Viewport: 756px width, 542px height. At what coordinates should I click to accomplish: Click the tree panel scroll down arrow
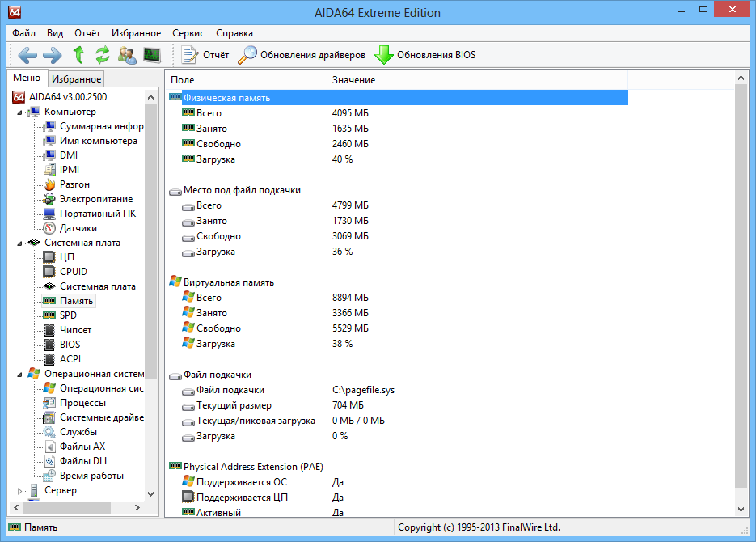click(x=151, y=493)
